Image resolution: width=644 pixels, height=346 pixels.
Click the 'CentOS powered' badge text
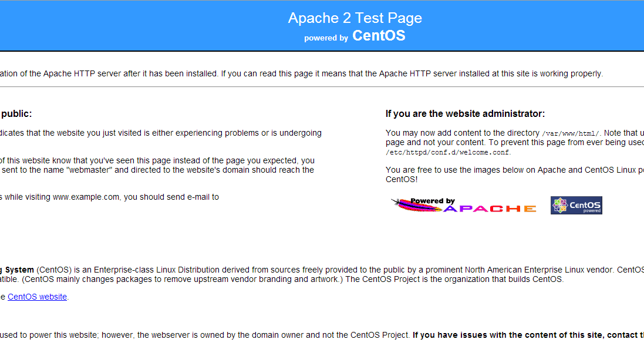point(585,206)
